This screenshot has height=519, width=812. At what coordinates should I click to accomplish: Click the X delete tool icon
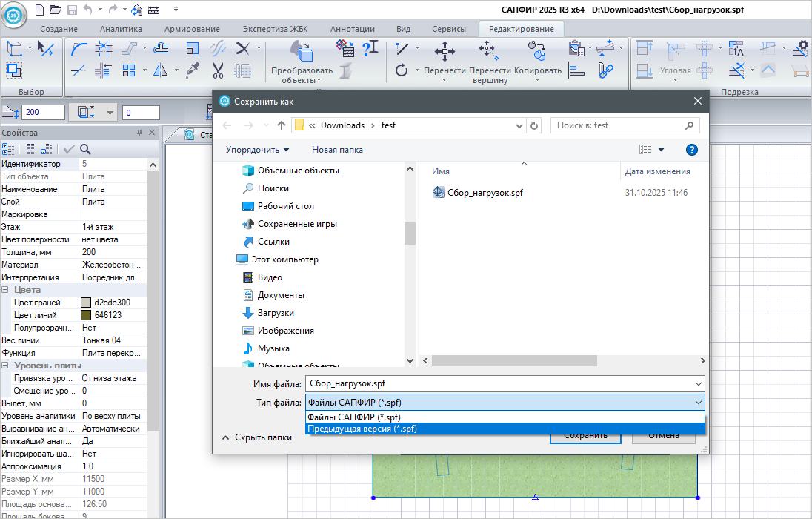[243, 49]
